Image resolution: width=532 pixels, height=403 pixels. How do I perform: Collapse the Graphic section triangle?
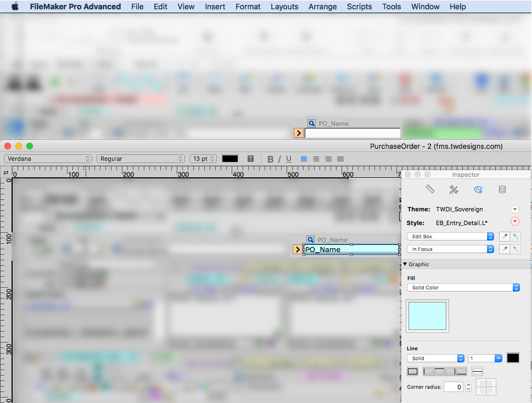tap(405, 264)
